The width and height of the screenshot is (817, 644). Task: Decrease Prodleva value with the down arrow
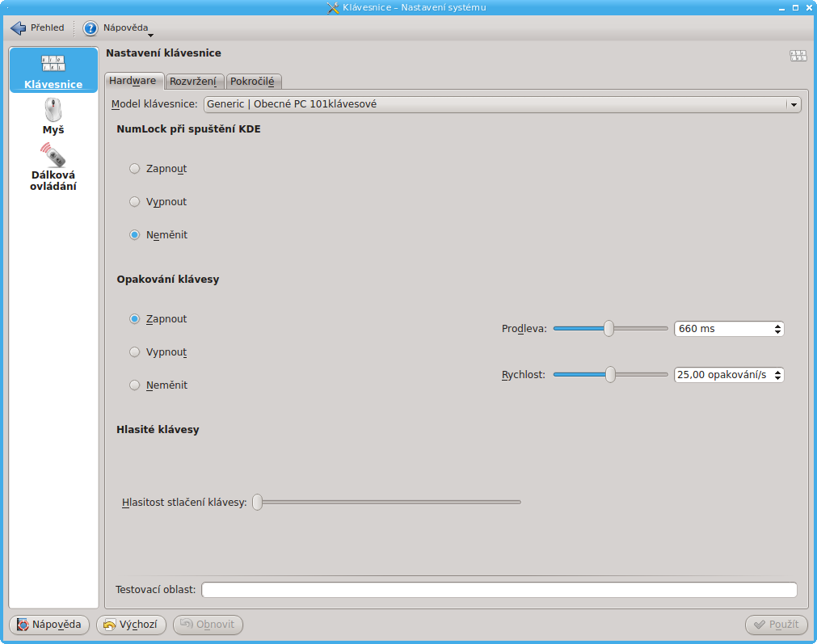(777, 332)
